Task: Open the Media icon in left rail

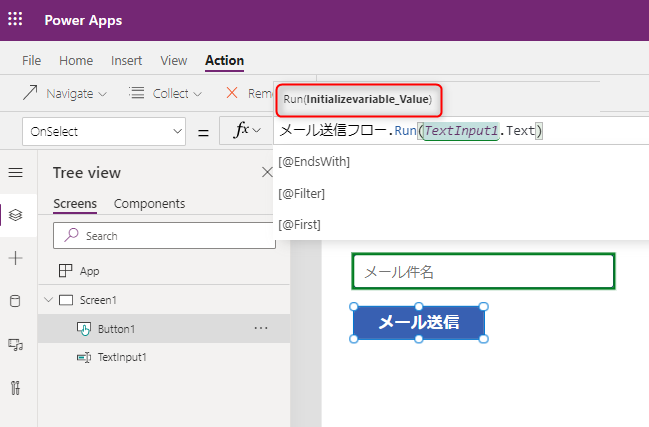Action: point(16,344)
